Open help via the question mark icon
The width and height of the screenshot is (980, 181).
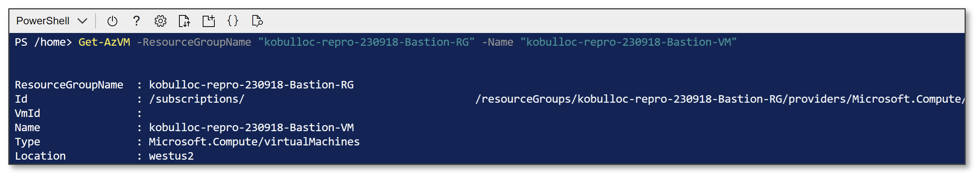point(136,21)
